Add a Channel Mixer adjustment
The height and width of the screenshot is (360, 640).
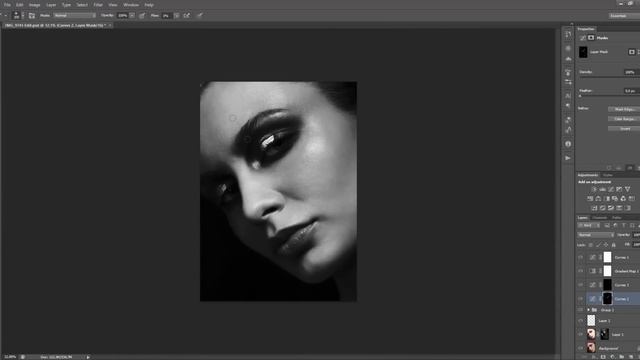pyautogui.click(x=623, y=199)
